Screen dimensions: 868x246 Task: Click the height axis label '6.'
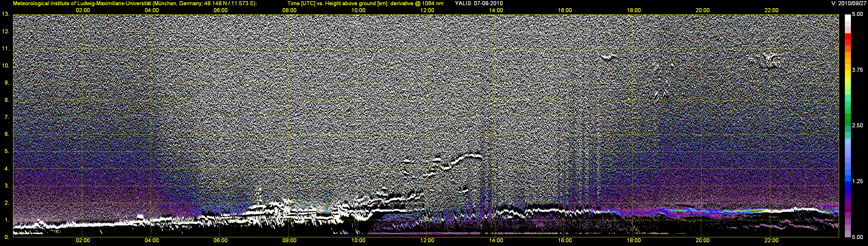[x=7, y=134]
